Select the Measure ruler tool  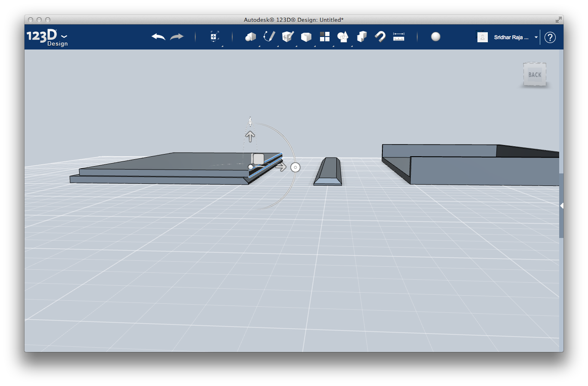[398, 37]
